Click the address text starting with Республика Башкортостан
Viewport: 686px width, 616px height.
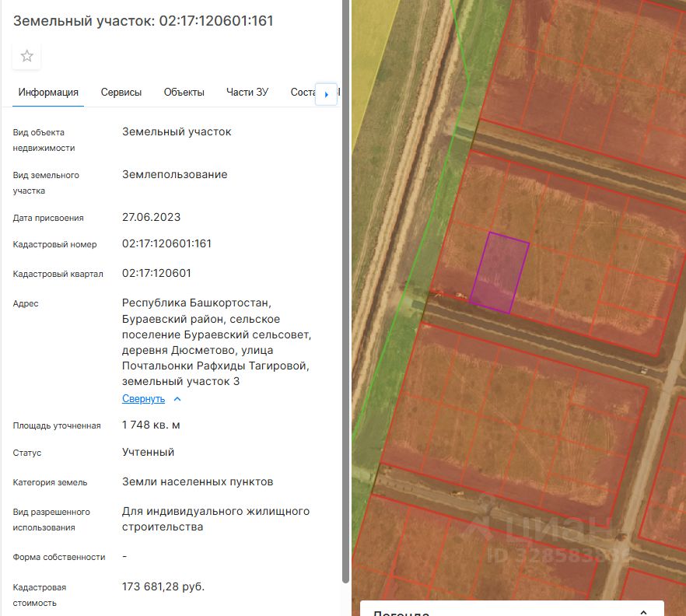[216, 342]
